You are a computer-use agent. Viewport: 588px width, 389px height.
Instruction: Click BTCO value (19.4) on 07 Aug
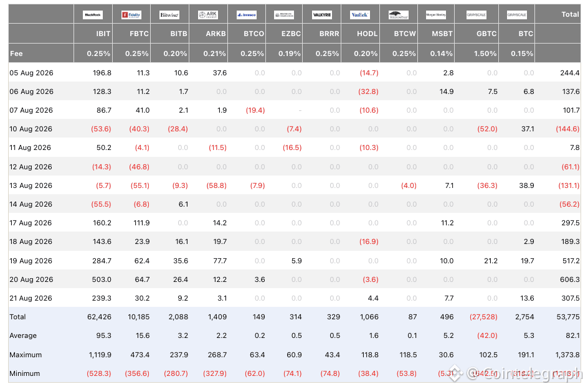pyautogui.click(x=255, y=110)
